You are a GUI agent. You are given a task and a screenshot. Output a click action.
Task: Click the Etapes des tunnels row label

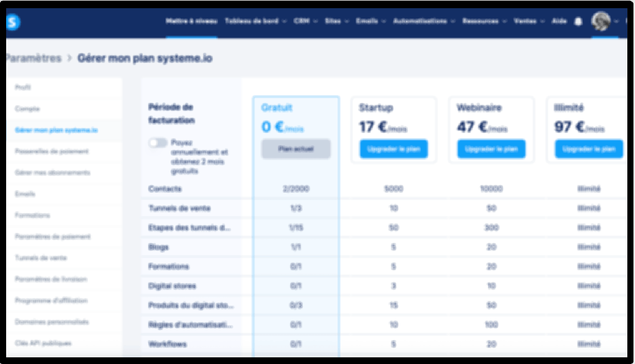[189, 228]
